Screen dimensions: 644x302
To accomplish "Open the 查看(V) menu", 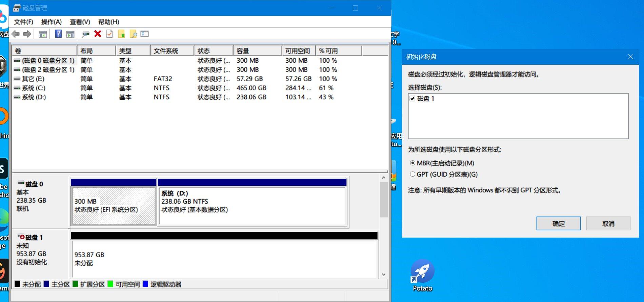I will [80, 22].
